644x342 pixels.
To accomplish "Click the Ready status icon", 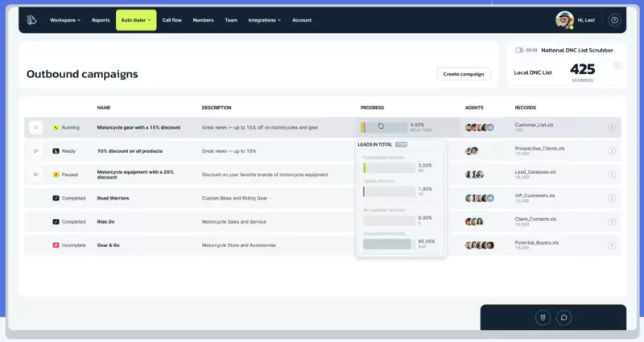I will point(56,151).
